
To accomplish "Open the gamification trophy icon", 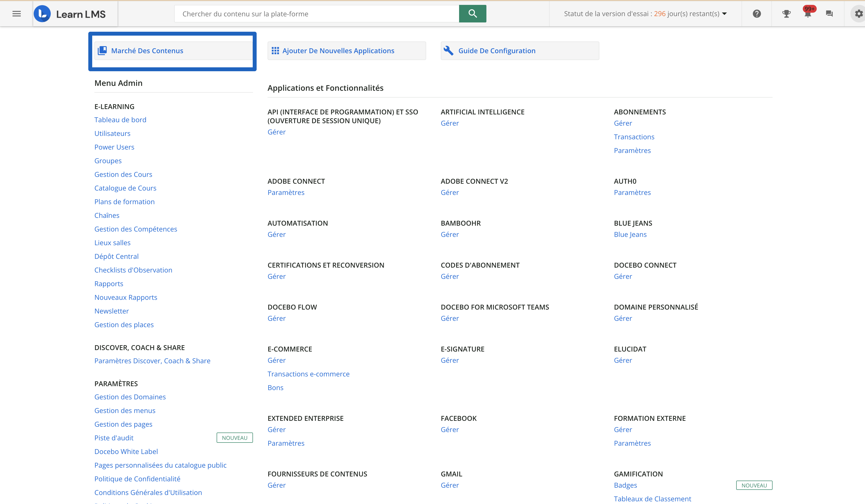I will tap(786, 14).
